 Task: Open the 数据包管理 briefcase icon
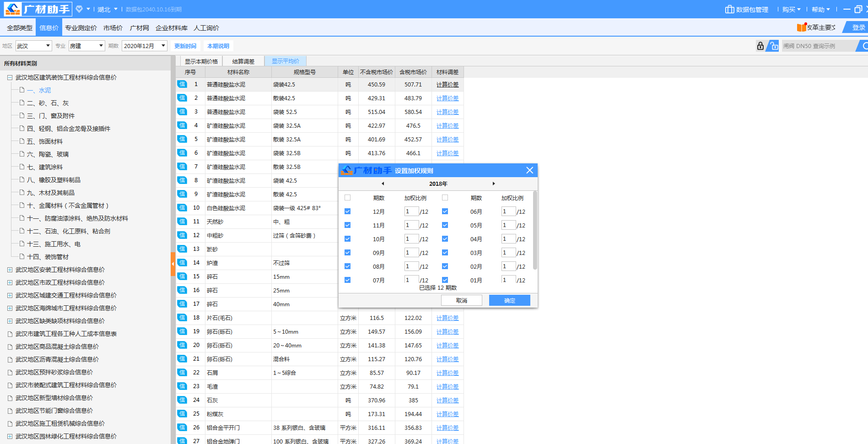click(x=729, y=9)
